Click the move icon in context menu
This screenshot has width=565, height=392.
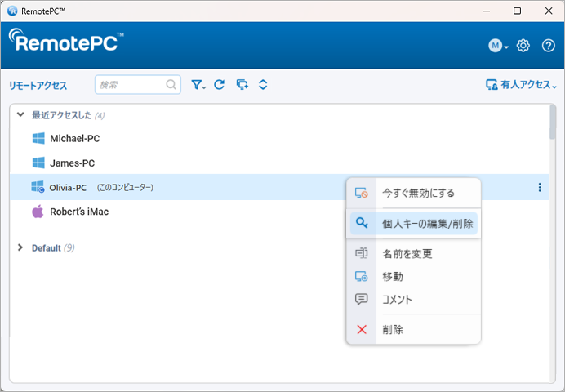click(x=362, y=276)
